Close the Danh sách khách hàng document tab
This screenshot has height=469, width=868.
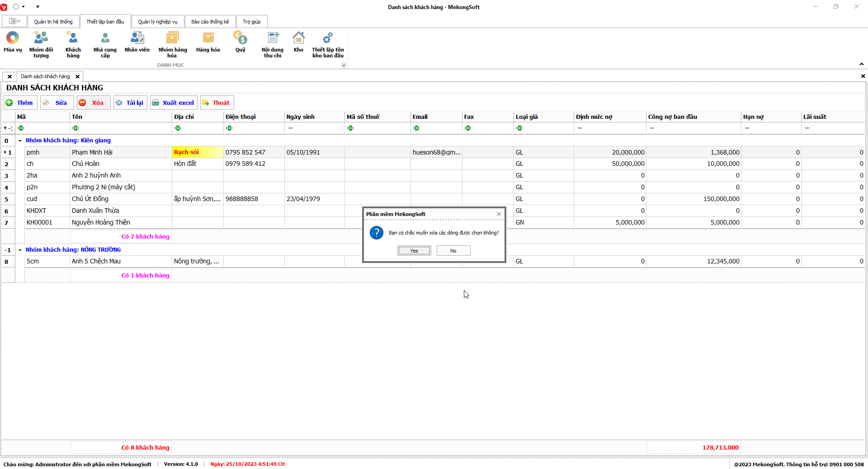[x=78, y=77]
